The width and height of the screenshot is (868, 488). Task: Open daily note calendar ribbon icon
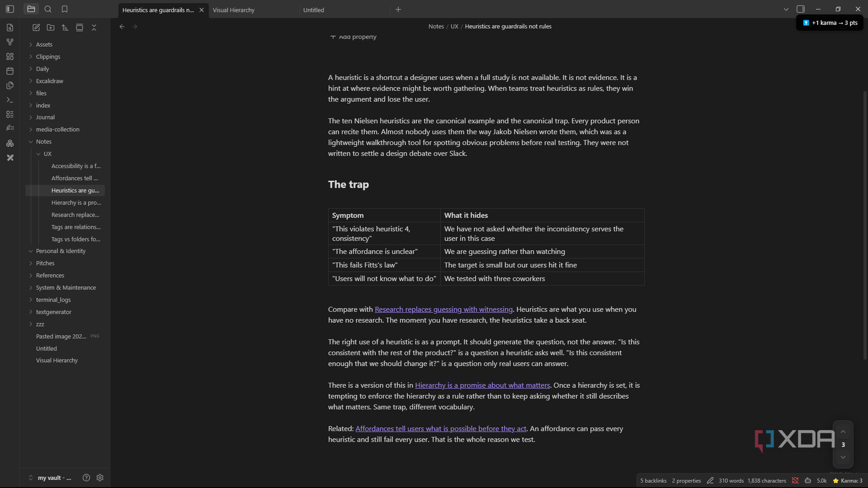pos(10,70)
